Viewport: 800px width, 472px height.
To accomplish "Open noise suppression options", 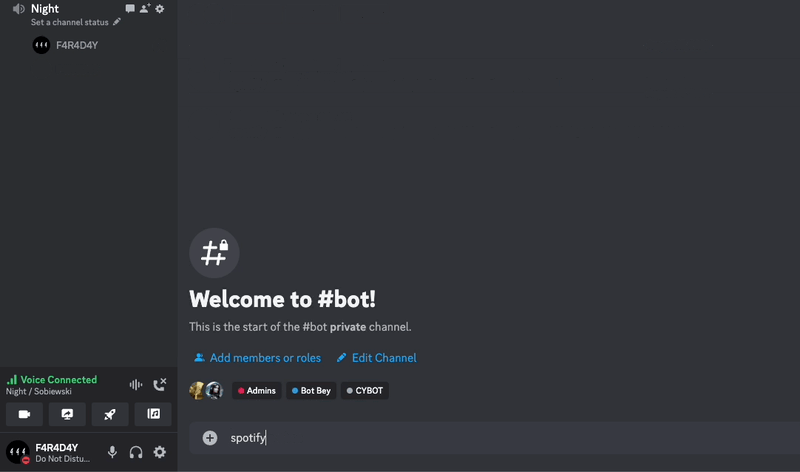I will [136, 385].
